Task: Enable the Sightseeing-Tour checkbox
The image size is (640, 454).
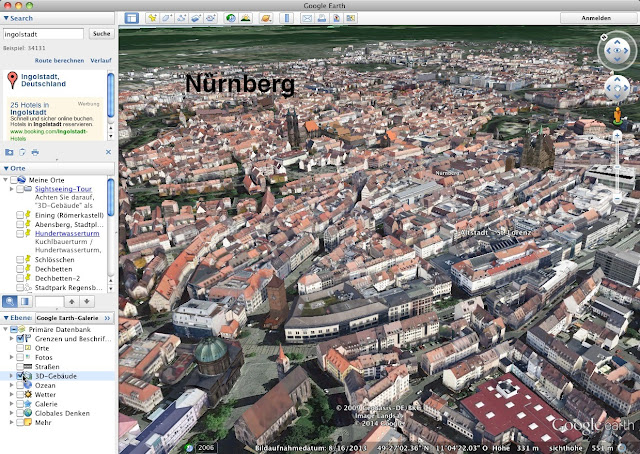Action: click(20, 189)
